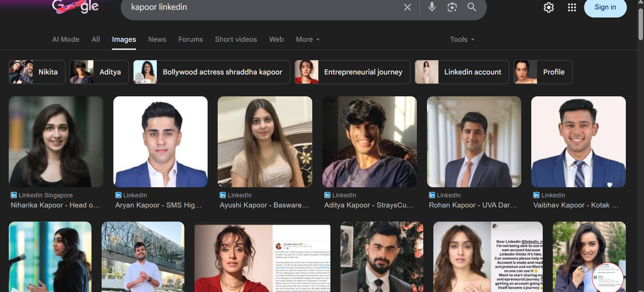
Task: Expand the More search options dropdown
Action: 308,39
